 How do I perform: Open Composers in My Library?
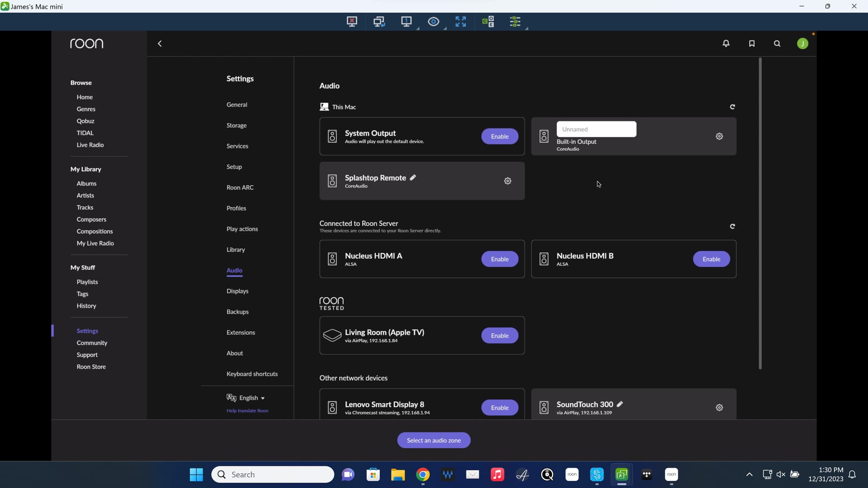(91, 220)
